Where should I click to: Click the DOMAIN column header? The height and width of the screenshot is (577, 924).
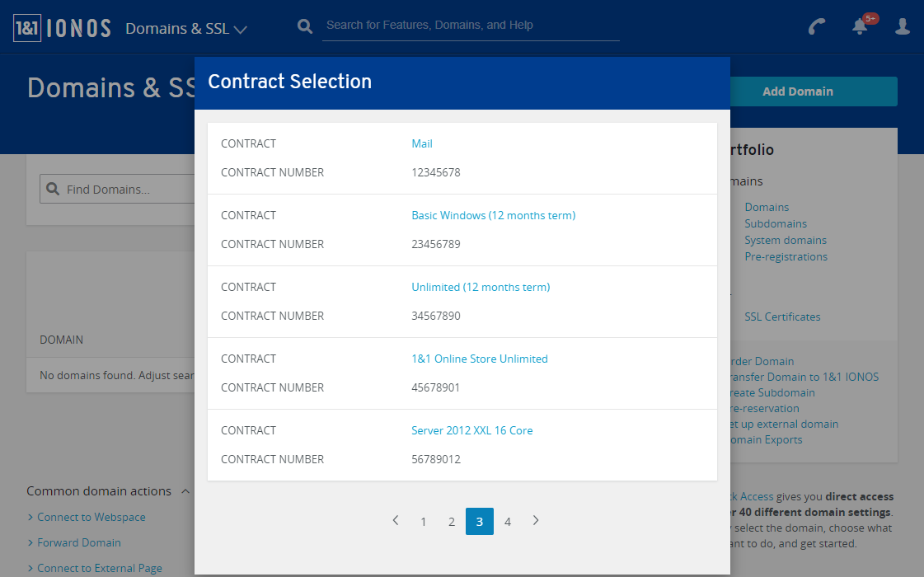61,340
